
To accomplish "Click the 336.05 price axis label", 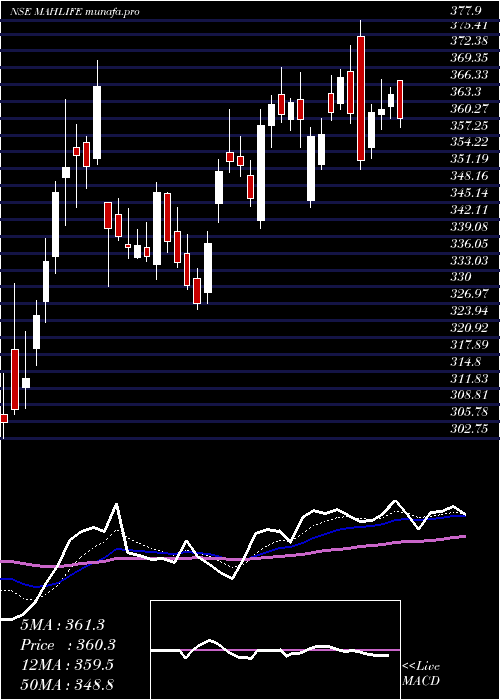I will click(470, 244).
